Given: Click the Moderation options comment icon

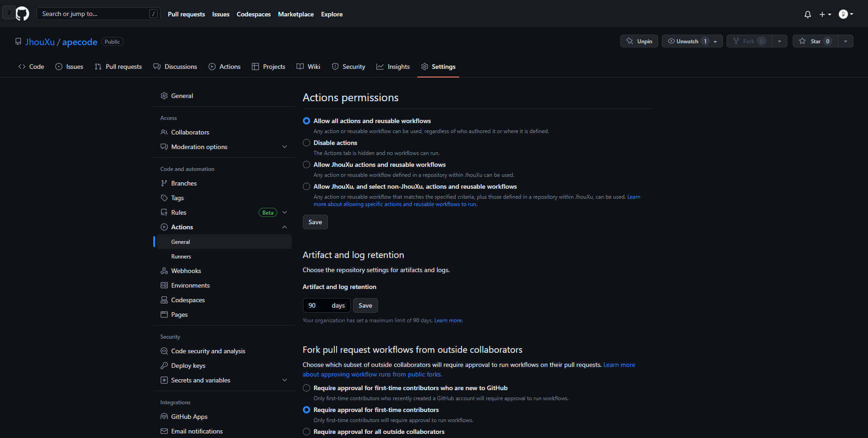Looking at the screenshot, I should 164,147.
